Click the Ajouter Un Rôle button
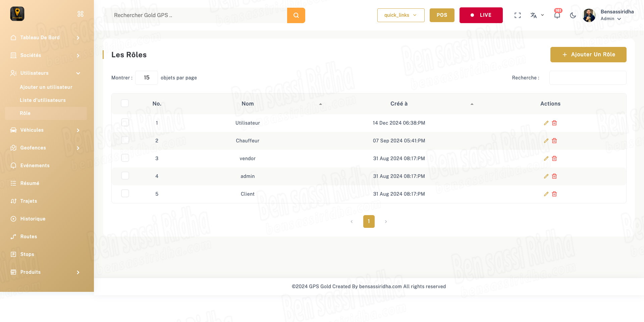 click(x=588, y=55)
